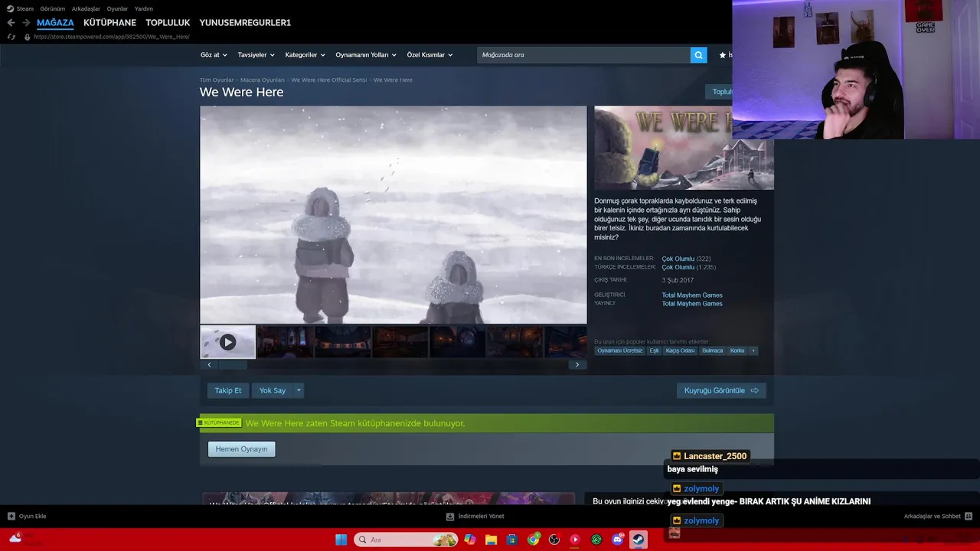980x551 pixels.
Task: Expand the Özel Kısımlar dropdown
Action: tap(430, 55)
